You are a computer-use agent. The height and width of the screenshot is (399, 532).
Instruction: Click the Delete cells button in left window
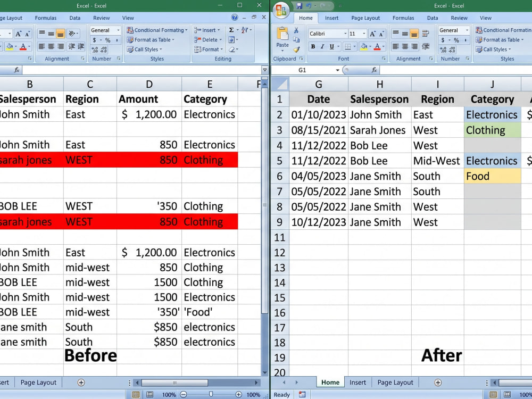[x=208, y=40]
